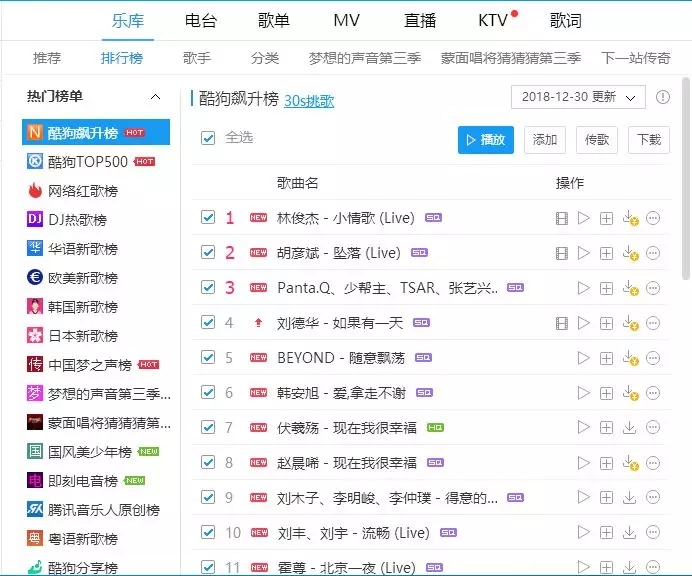This screenshot has height=576, width=692.
Task: Download BEYOND - 随意飘荡
Action: (630, 358)
